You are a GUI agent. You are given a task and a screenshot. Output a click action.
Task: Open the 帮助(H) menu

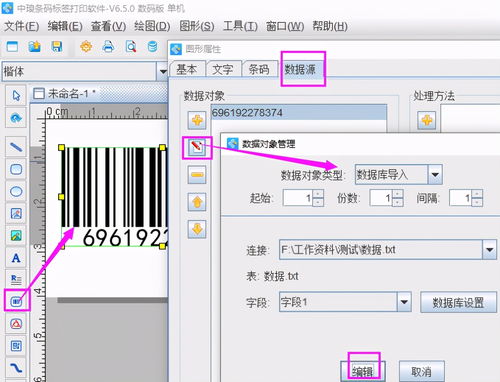point(330,26)
